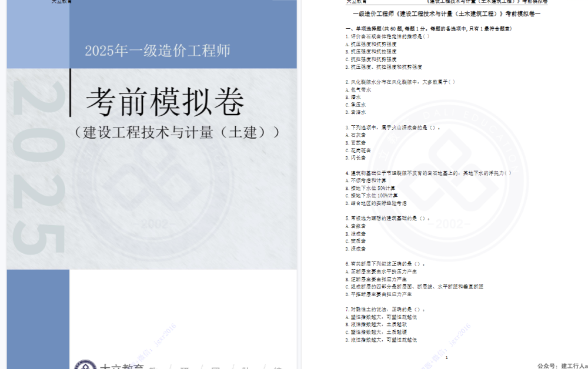The height and width of the screenshot is (369, 588).
Task: Click the 2025年一级造价工程师 cover heading
Action: pyautogui.click(x=157, y=51)
